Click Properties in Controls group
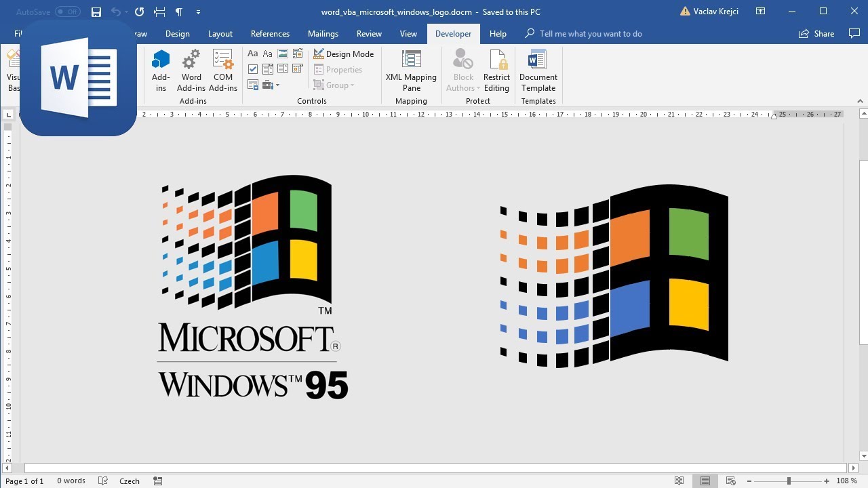This screenshot has width=868, height=488. coord(338,69)
